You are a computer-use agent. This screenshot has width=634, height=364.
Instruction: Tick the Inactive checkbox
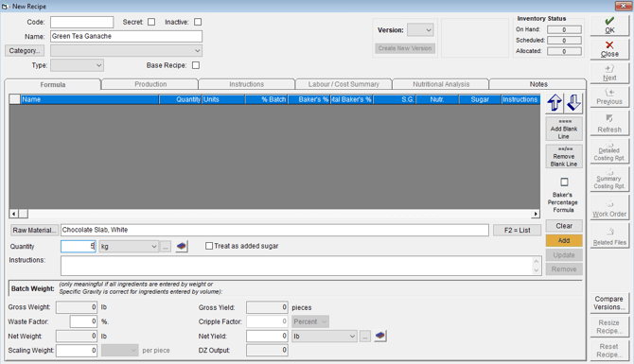[x=198, y=22]
